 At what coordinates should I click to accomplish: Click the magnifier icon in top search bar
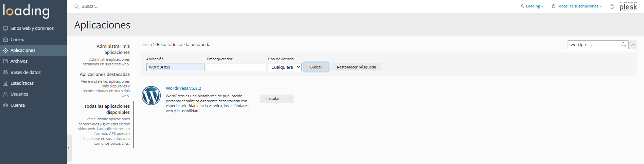pos(76,6)
